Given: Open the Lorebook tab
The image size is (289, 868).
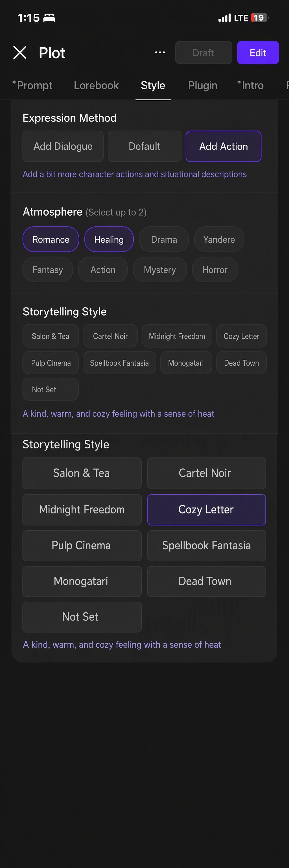Looking at the screenshot, I should (x=96, y=86).
